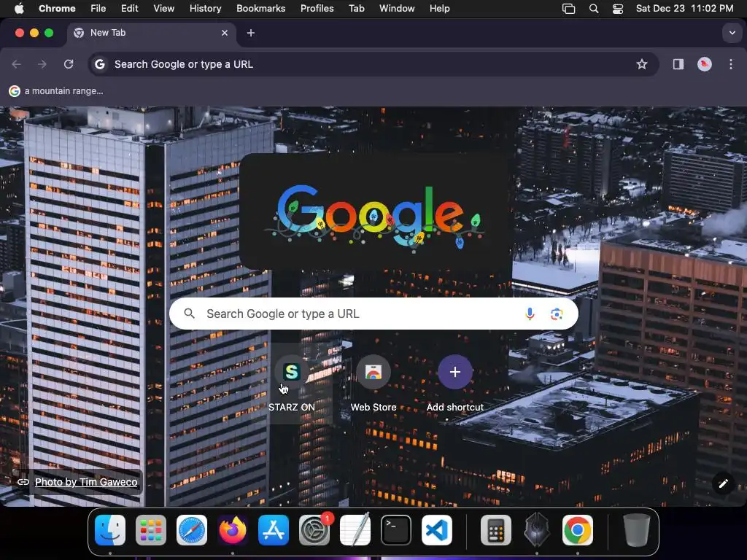The image size is (747, 560).
Task: Open the Chrome three-dot menu
Action: pos(731,64)
